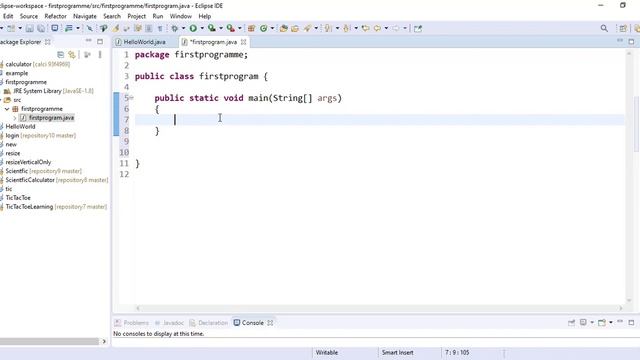Click the New Java Package toolbar icon
640x360 pixels.
252,28
